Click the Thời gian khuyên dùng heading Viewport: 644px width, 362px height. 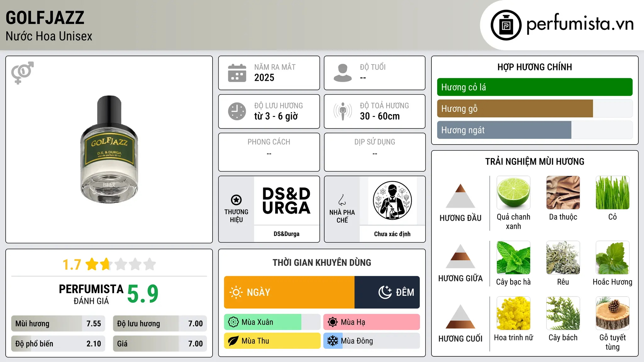click(322, 262)
